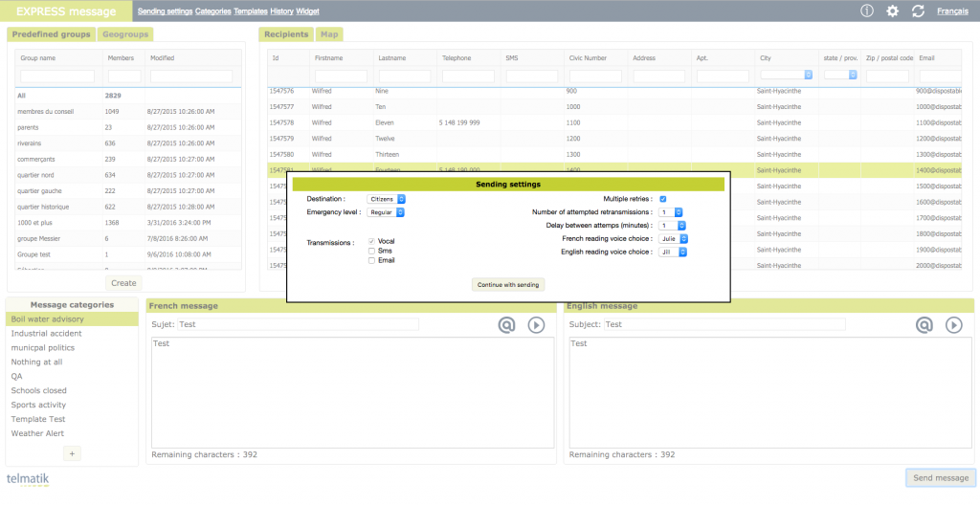Click the @ icon for English message
The image size is (980, 505).
point(924,325)
